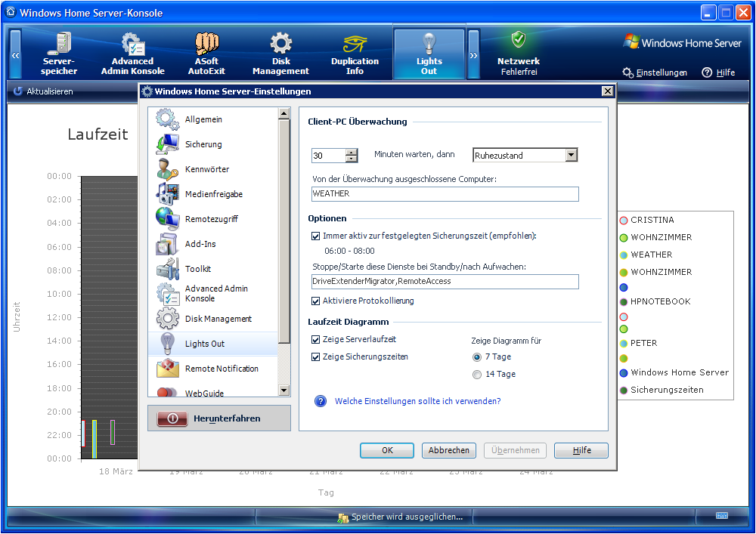The width and height of the screenshot is (756, 534).
Task: Click PETER legend color marker
Action: point(624,344)
